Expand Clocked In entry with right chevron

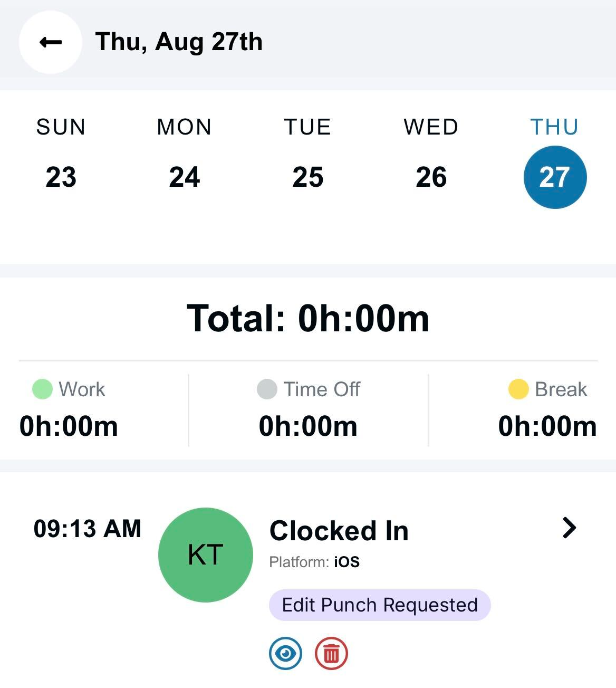(x=569, y=528)
